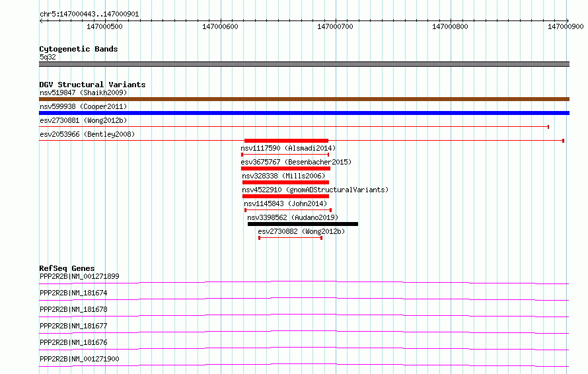
Task: Select the 5q32 band label
Action: pos(48,57)
